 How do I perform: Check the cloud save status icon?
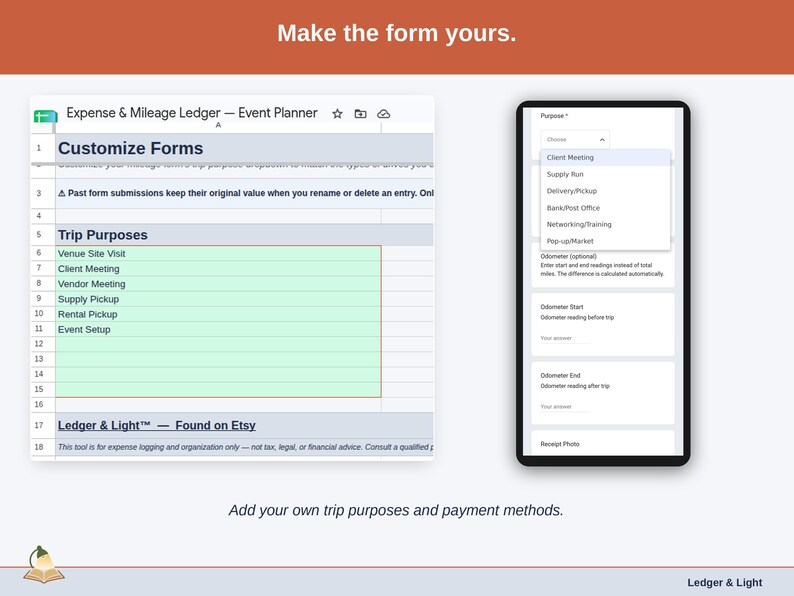coord(383,114)
